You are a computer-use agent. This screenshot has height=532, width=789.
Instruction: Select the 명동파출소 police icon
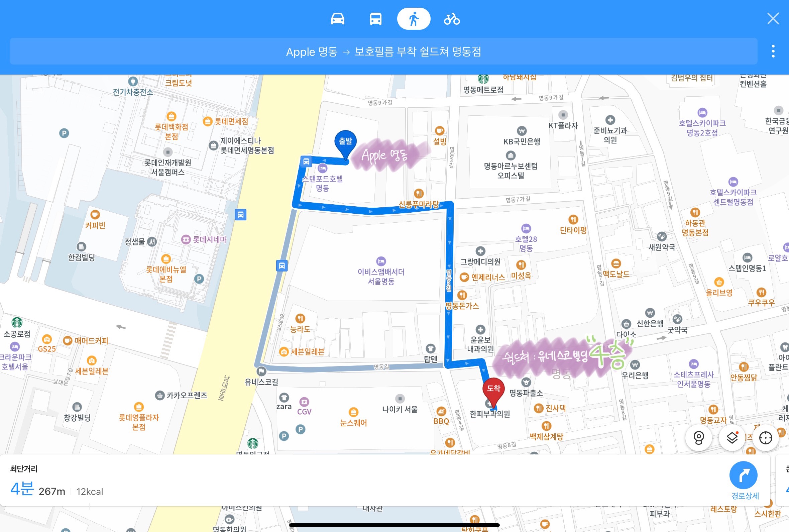(526, 383)
